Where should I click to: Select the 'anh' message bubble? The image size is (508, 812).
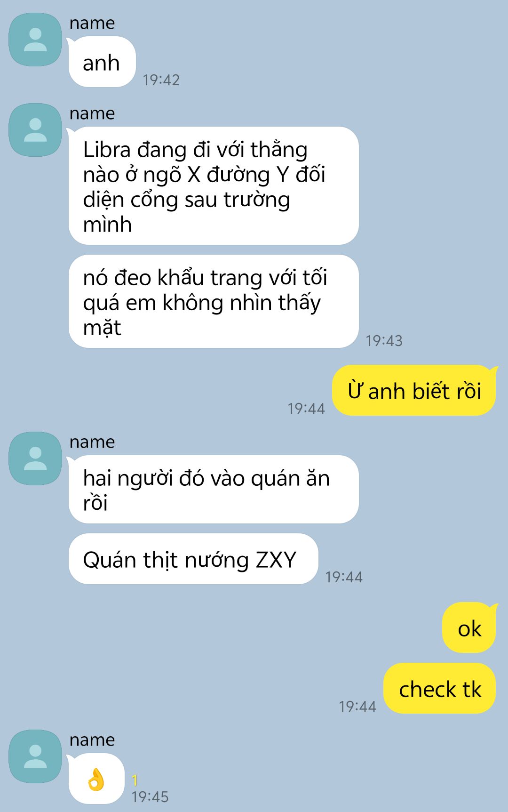[102, 62]
